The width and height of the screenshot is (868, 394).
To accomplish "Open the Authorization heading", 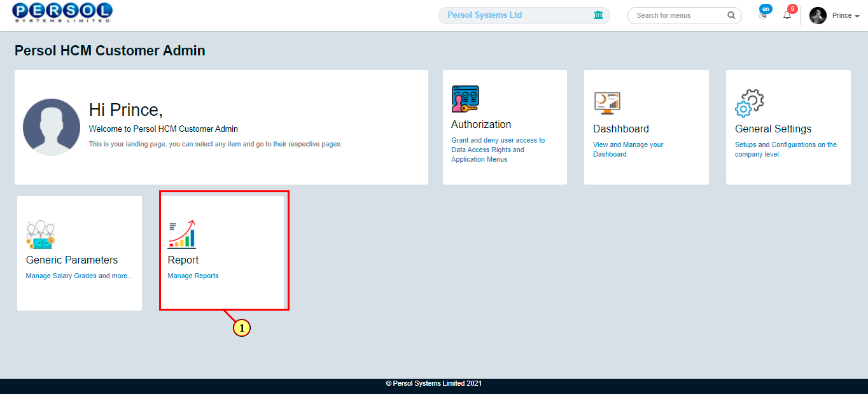I will 481,124.
